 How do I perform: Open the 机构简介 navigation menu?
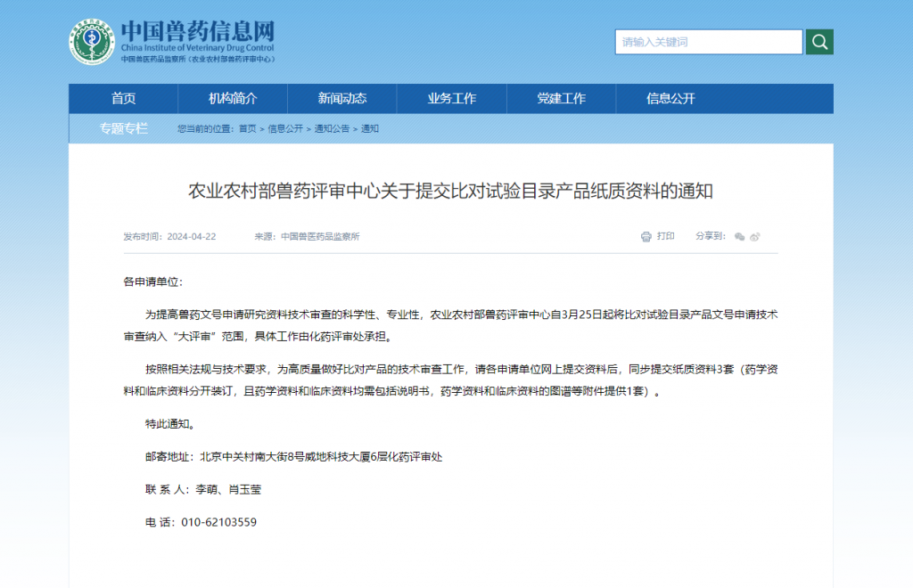233,99
